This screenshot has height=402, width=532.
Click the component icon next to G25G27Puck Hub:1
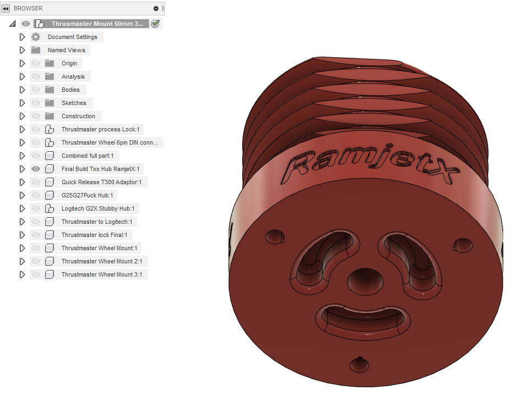point(49,195)
